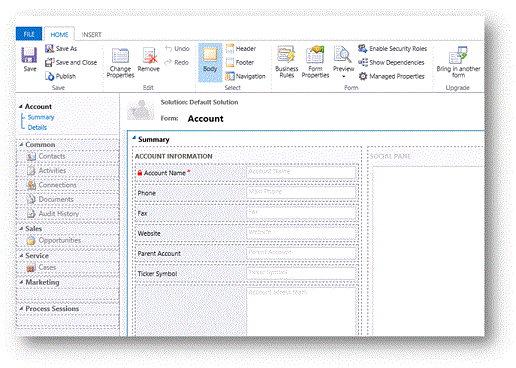Screen dimensions: 516x368
Task: Collapse the Service navigation group
Action: [x=21, y=255]
